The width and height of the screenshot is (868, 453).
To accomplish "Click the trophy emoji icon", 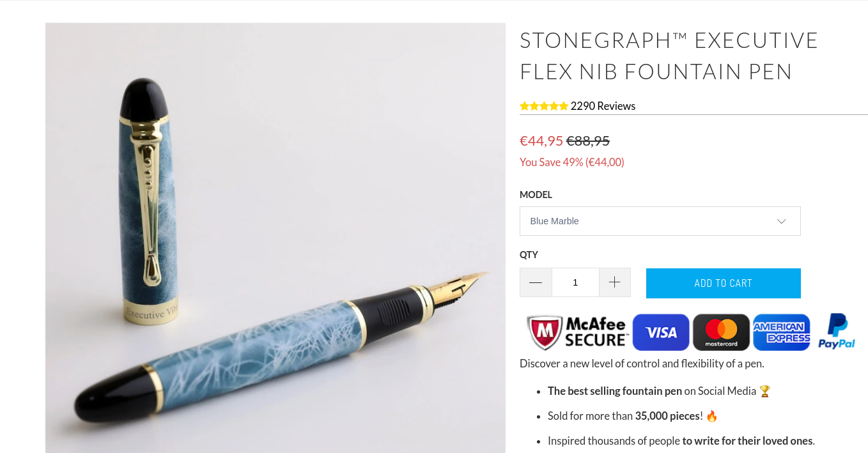I will click(765, 391).
